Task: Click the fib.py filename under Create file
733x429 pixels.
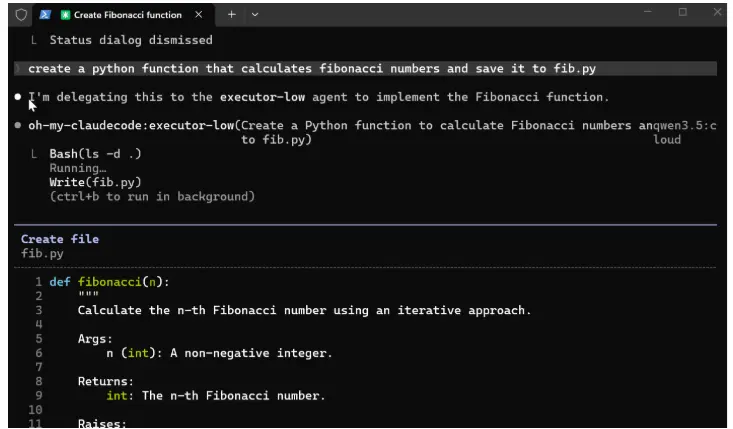Action: point(42,254)
